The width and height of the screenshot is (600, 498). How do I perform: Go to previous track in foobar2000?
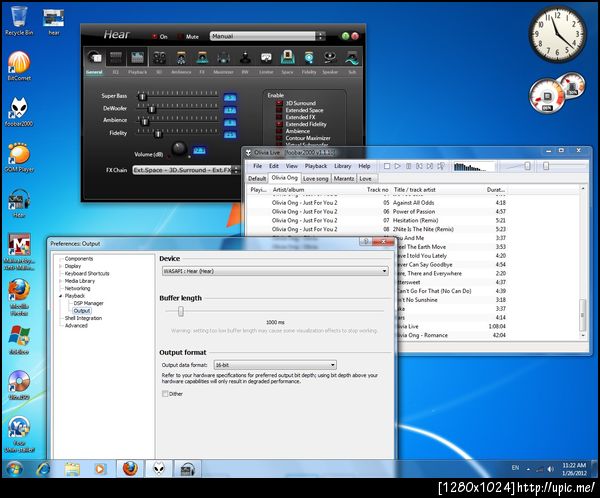[x=419, y=166]
